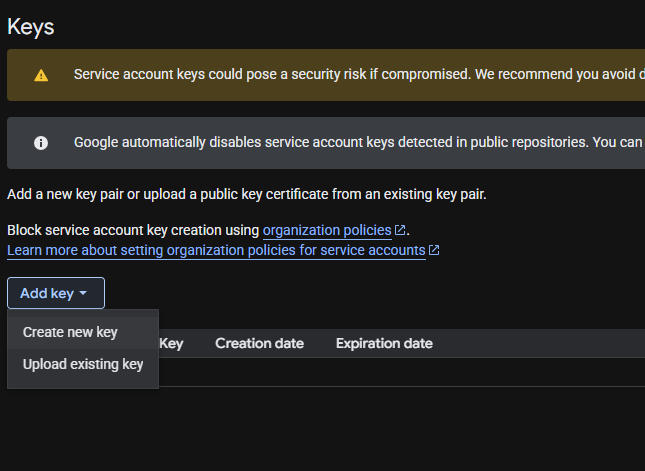Screen dimensions: 645x471
Task: Click the Keys page heading
Action: (x=31, y=27)
